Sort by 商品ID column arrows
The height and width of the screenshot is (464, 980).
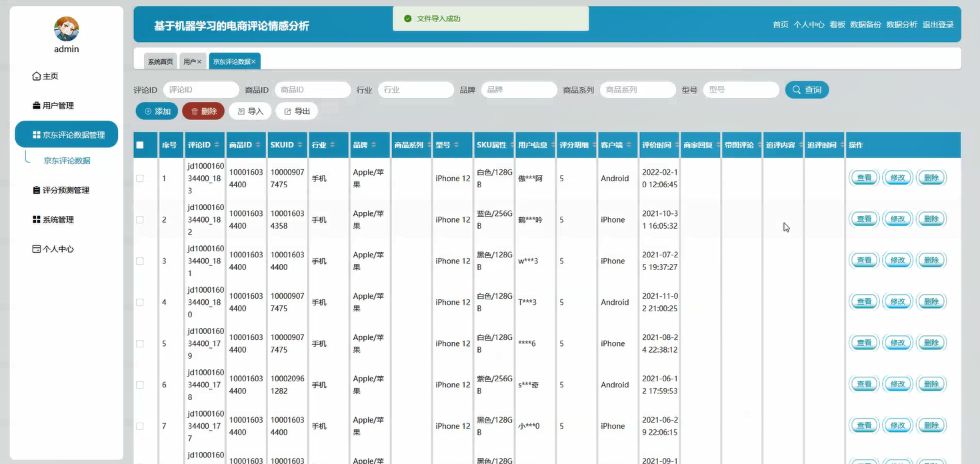click(259, 145)
